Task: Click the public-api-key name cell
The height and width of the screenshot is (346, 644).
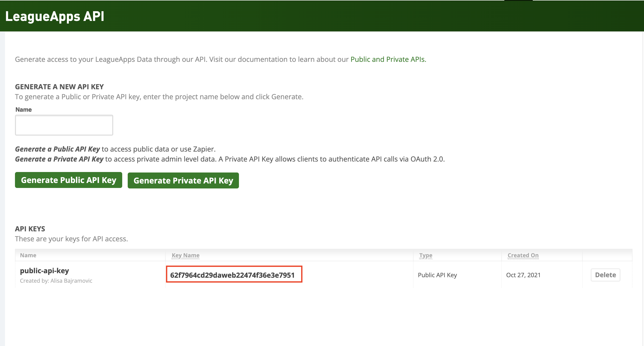Action: (x=44, y=271)
